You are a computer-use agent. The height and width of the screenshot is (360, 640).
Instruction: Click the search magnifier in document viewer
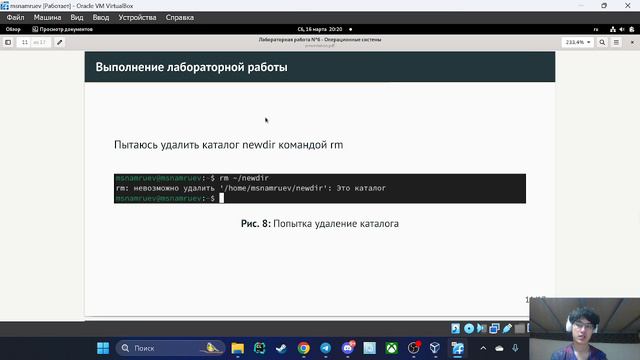tap(602, 42)
